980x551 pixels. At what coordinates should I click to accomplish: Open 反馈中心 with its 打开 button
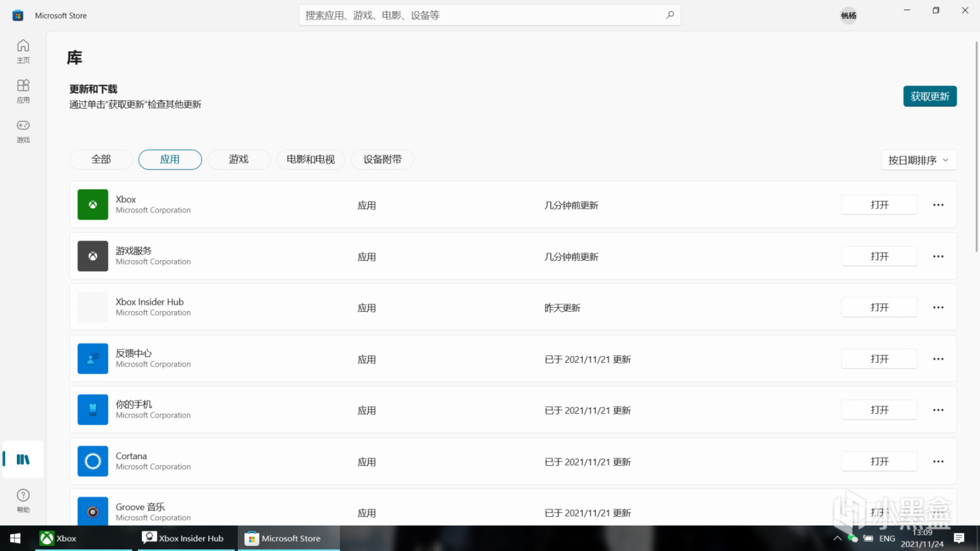879,359
